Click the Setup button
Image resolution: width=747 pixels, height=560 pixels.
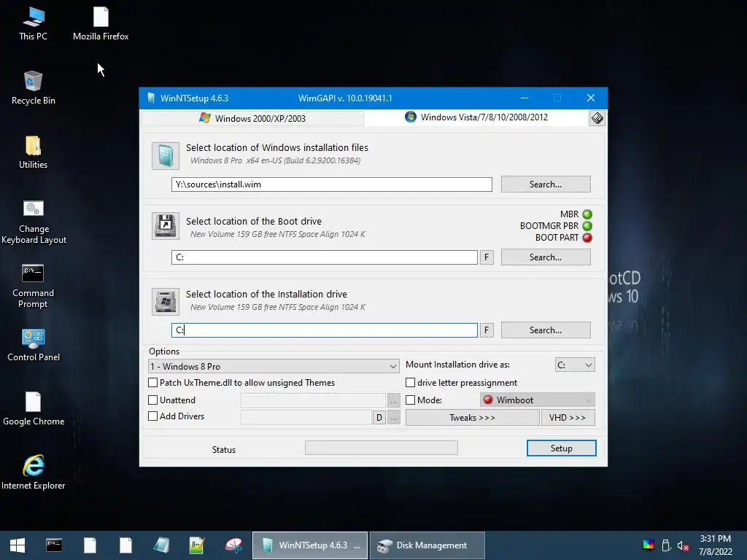point(561,448)
